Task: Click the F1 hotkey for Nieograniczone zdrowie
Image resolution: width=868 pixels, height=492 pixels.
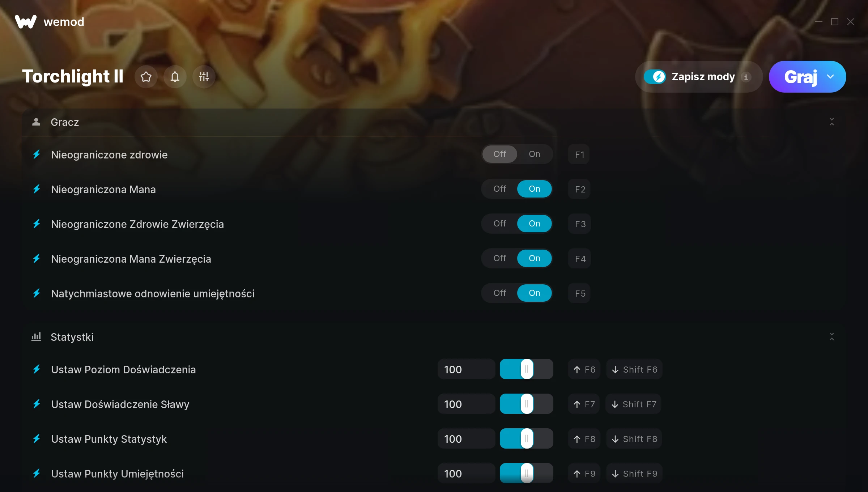Action: [x=579, y=154]
